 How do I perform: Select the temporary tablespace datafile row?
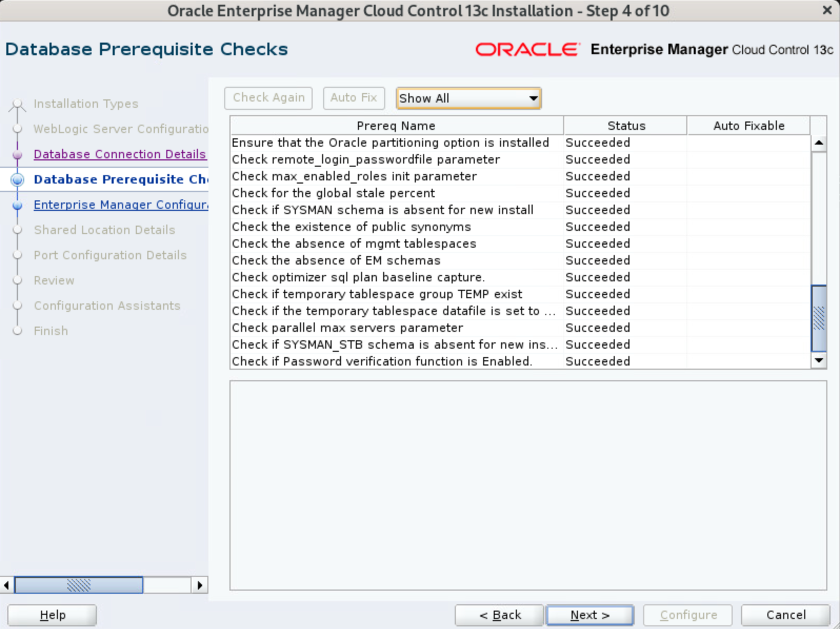[x=520, y=311]
